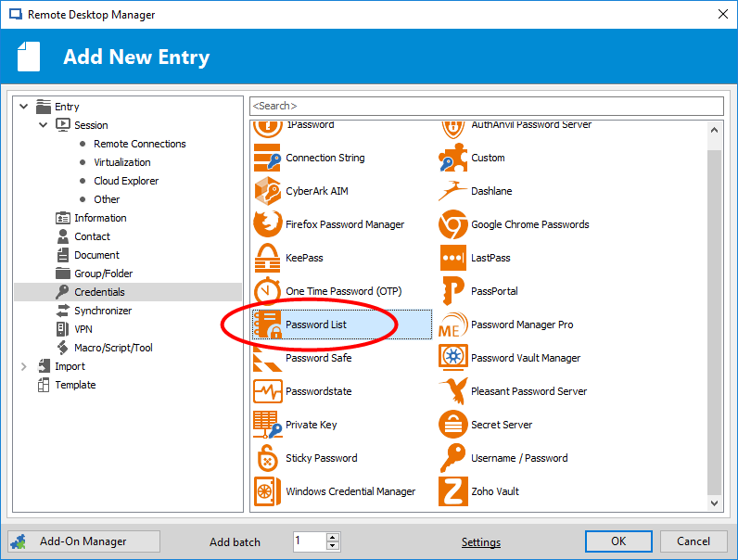
Task: Open the Add-On Manager
Action: tap(83, 541)
